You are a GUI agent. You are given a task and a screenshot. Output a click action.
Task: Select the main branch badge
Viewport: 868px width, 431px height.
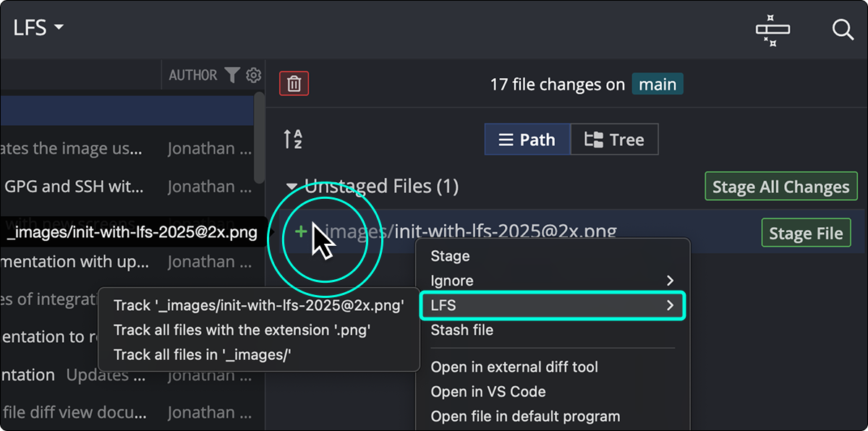pyautogui.click(x=657, y=84)
